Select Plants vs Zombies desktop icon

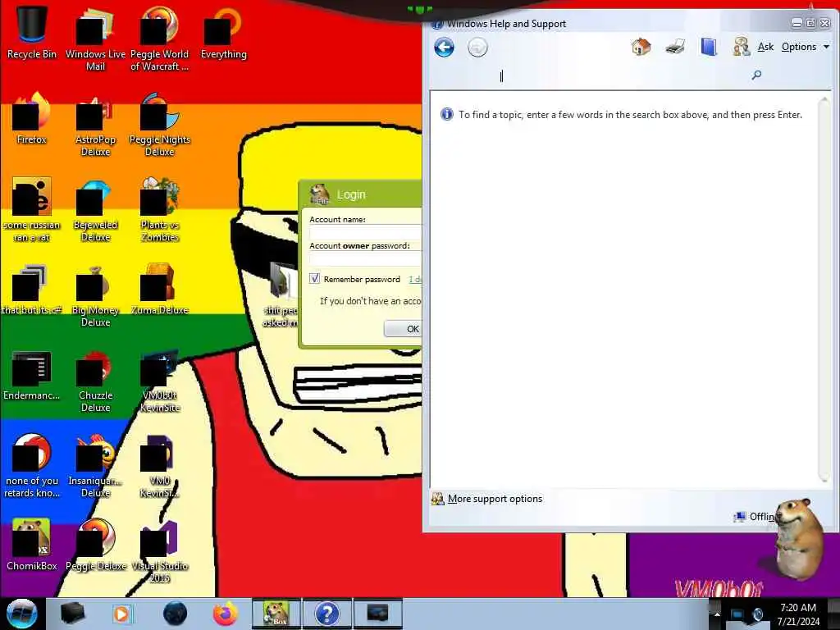coord(160,209)
